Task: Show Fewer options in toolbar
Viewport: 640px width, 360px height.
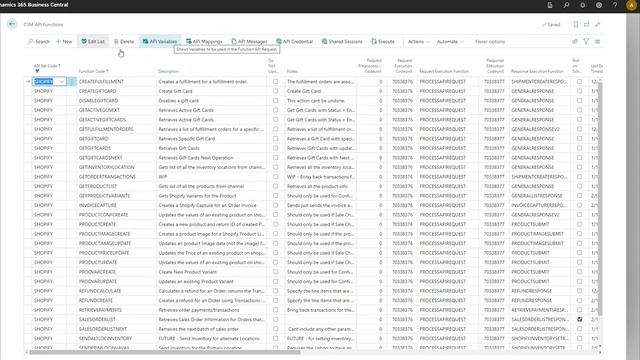Action: coord(490,42)
